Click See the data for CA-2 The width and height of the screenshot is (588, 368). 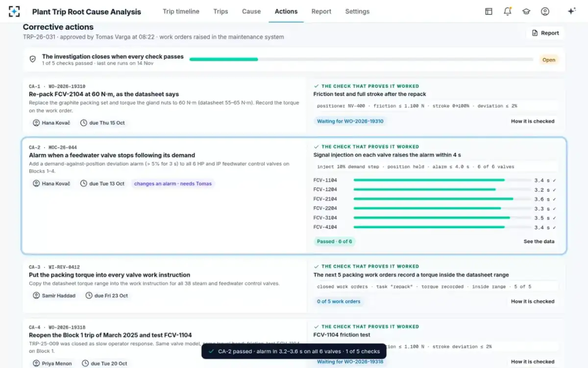pos(539,241)
